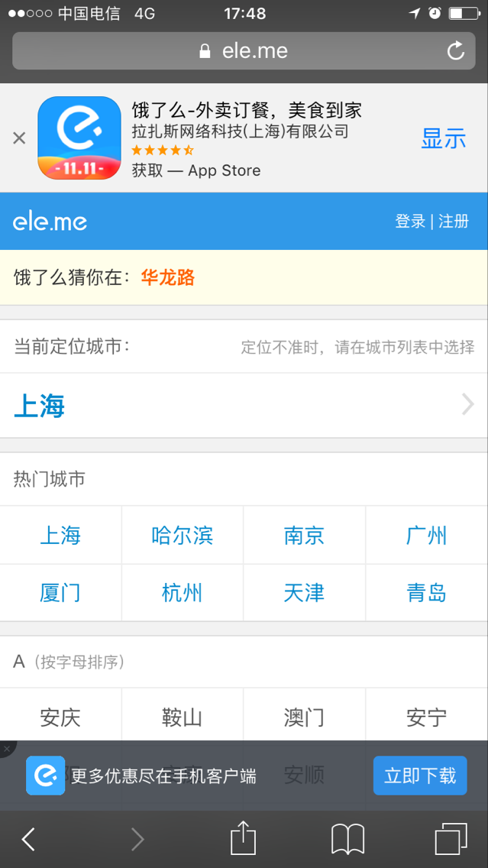Viewport: 488px width, 868px height.
Task: Tap the Ele.me icon in download bar
Action: [x=45, y=776]
